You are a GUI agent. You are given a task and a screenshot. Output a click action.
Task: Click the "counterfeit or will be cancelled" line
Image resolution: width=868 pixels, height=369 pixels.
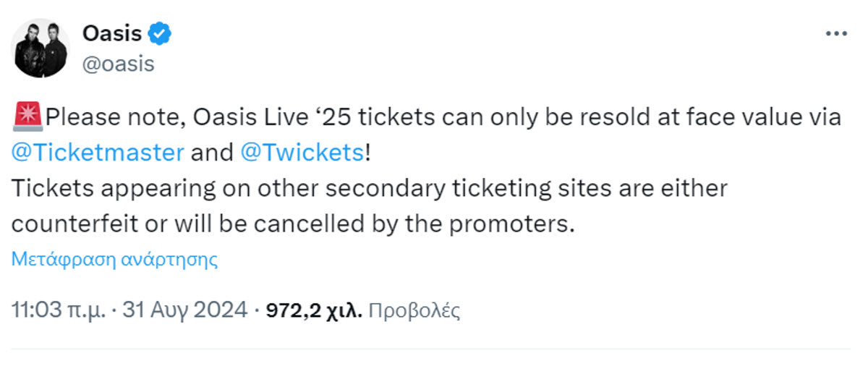click(217, 224)
